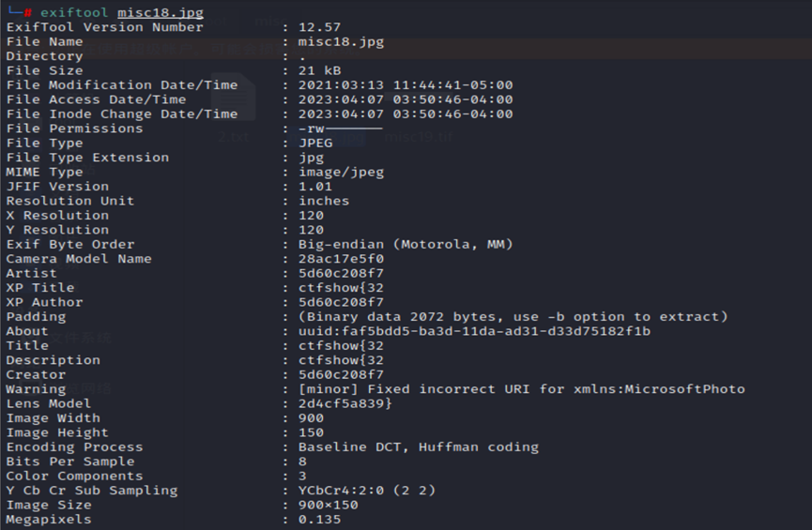
Task: Click the Megapixels 0.135 value
Action: (319, 520)
